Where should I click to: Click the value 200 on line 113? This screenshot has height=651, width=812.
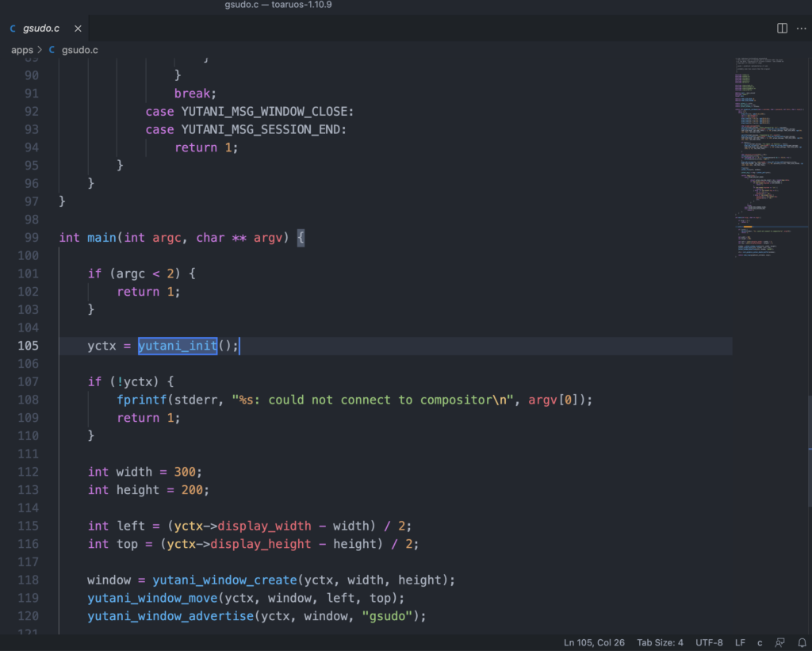192,490
